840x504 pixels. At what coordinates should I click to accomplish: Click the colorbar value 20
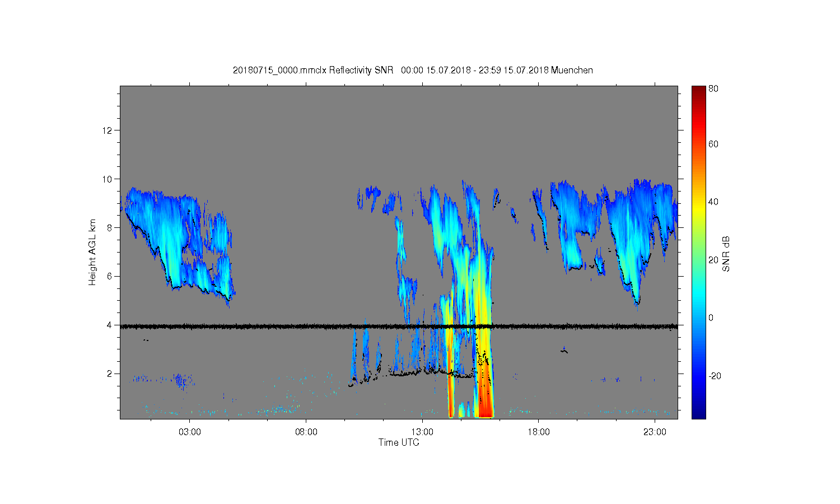pyautogui.click(x=713, y=260)
